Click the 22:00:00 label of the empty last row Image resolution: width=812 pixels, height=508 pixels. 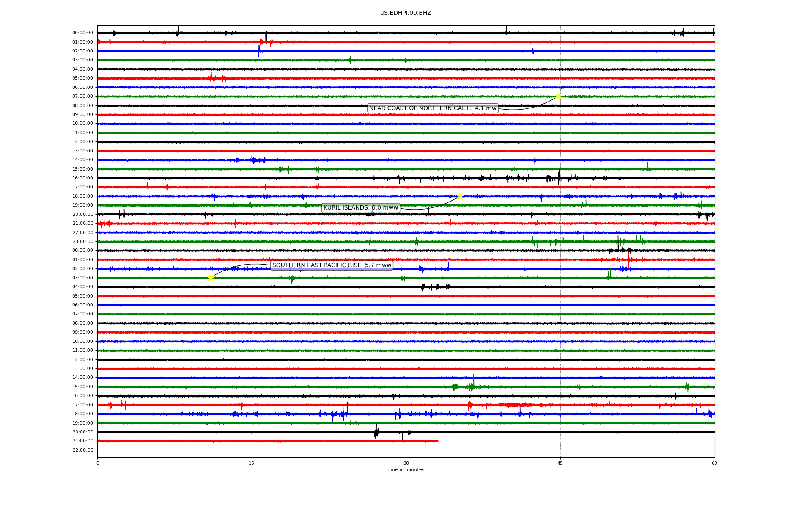tap(82, 450)
